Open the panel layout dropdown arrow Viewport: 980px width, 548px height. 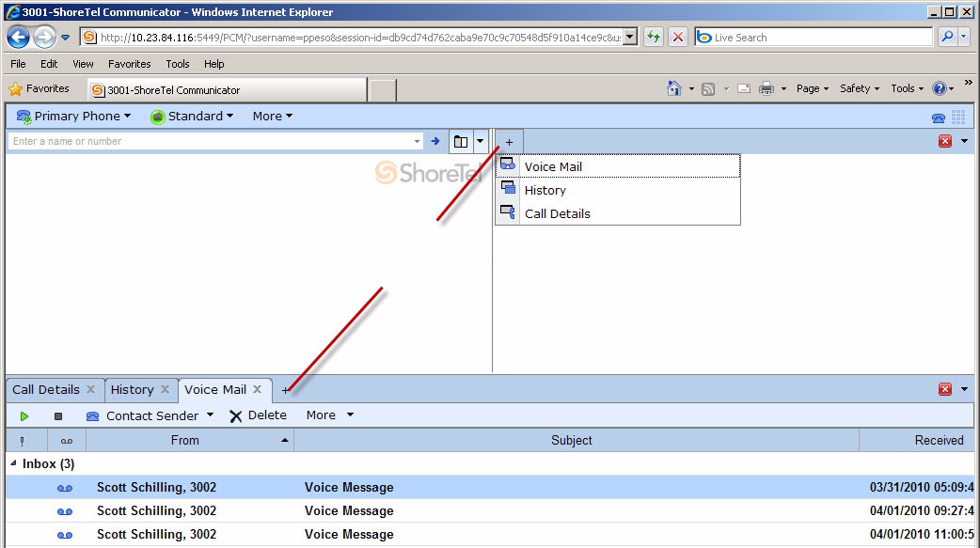480,142
